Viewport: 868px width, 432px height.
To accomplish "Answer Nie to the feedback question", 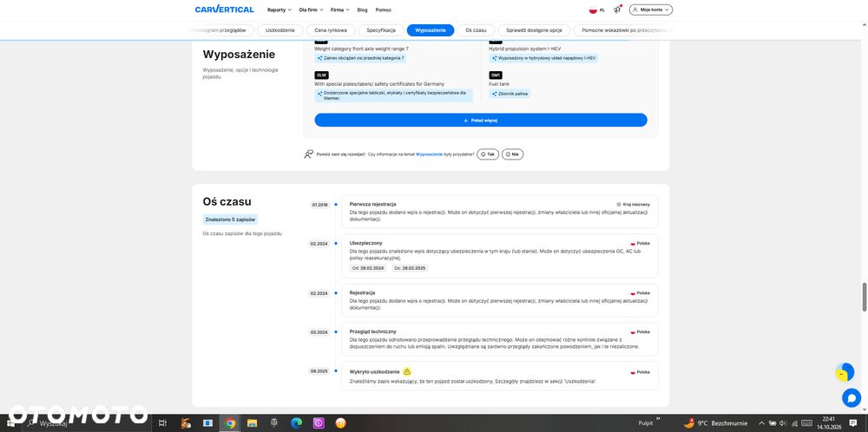I will 513,154.
